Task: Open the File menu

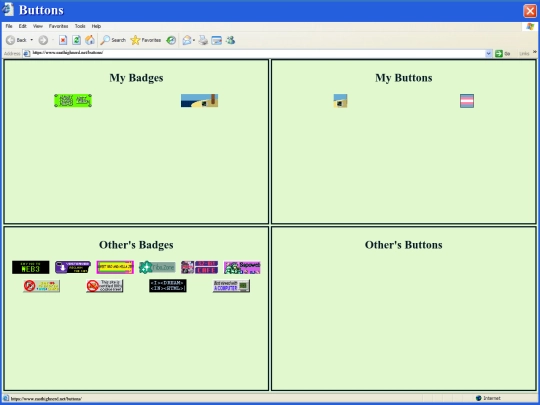Action: 9,26
